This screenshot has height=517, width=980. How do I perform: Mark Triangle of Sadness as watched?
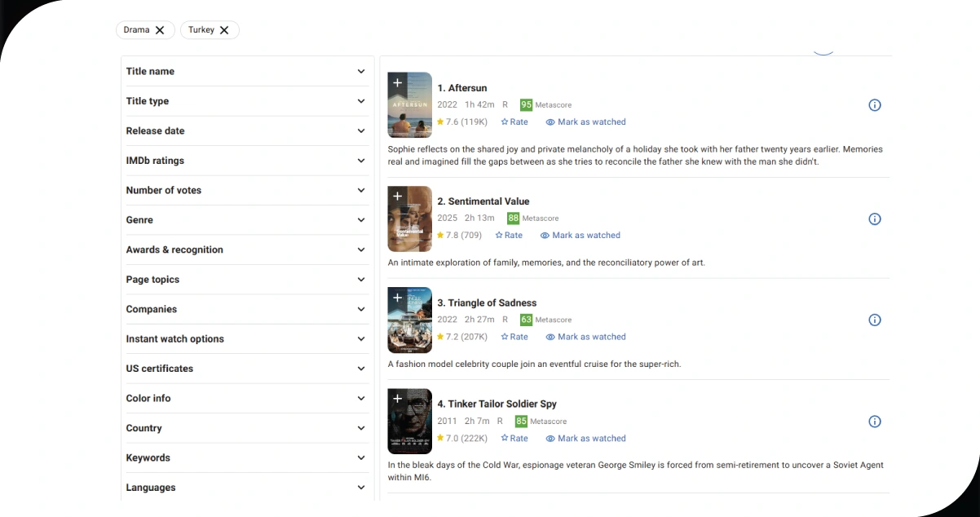pos(585,337)
